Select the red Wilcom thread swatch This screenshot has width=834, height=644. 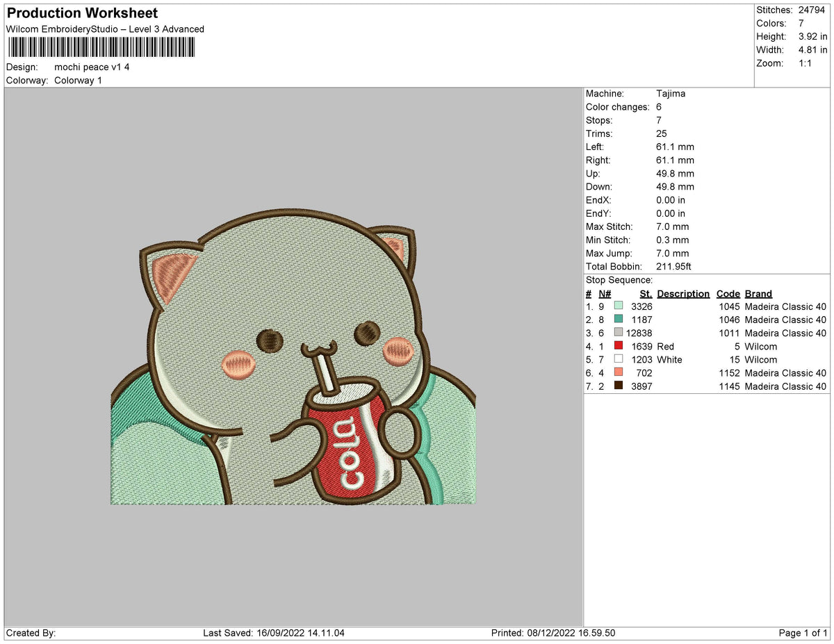pyautogui.click(x=618, y=346)
